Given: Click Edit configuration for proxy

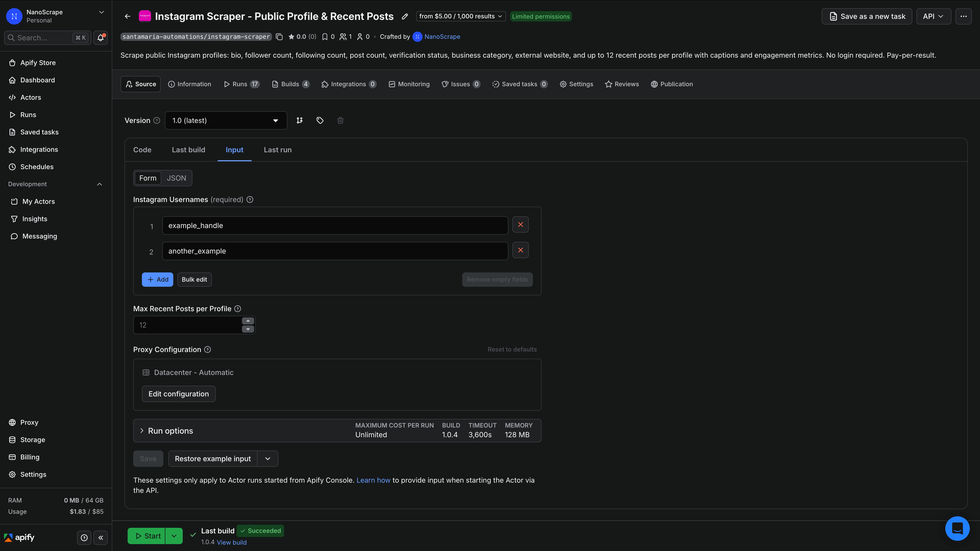Looking at the screenshot, I should click(x=178, y=394).
